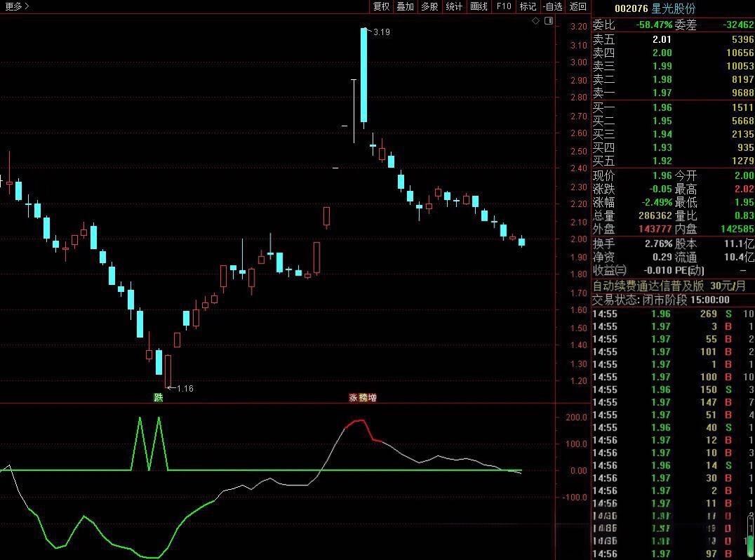Select the 卖五 row at 2.01
Image resolution: width=755 pixels, height=560 pixels.
pyautogui.click(x=673, y=39)
